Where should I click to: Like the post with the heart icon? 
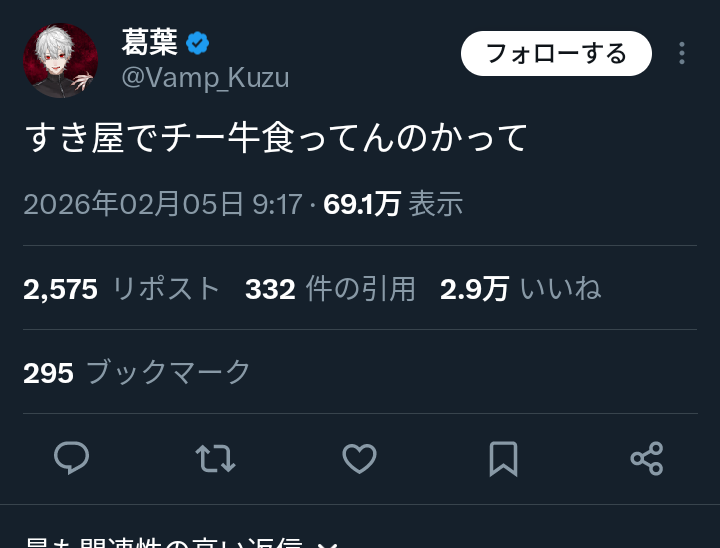click(x=360, y=458)
